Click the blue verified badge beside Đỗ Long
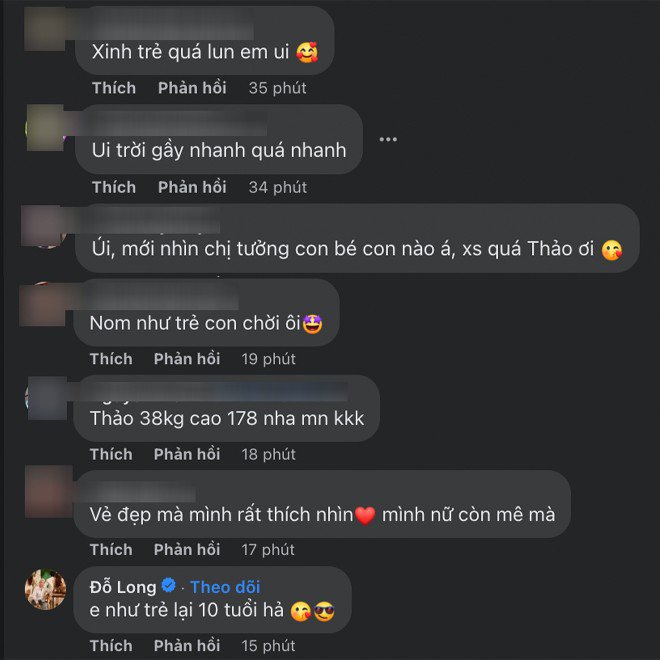Viewport: 660px width, 660px height. tap(169, 585)
